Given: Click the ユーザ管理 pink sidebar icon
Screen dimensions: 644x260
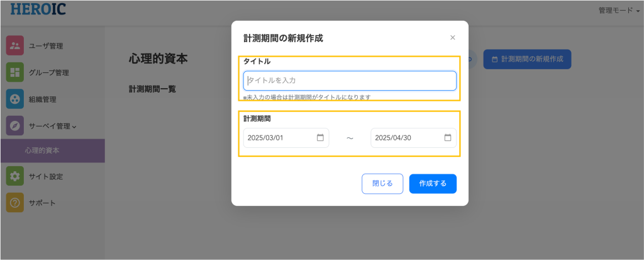Looking at the screenshot, I should click(15, 46).
